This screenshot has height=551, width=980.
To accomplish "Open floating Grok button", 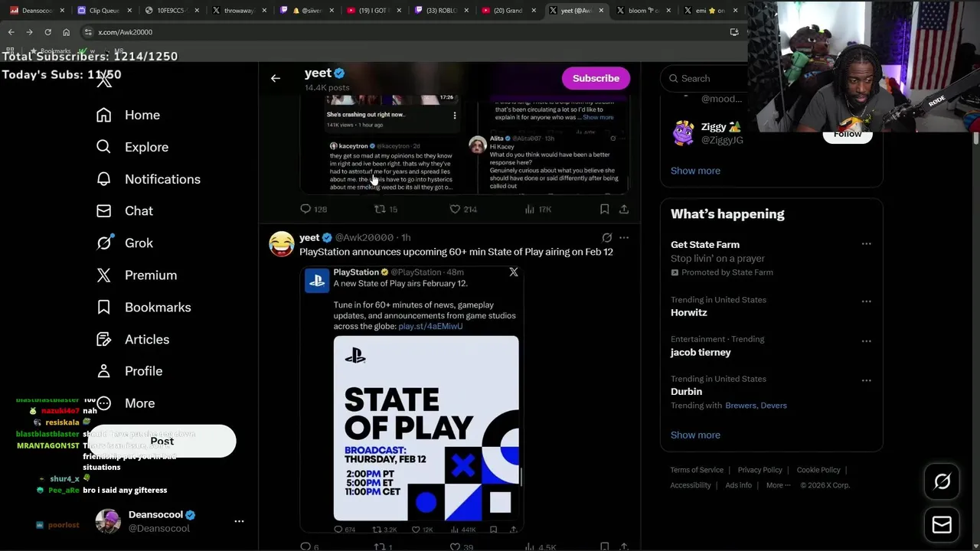I will (x=942, y=481).
